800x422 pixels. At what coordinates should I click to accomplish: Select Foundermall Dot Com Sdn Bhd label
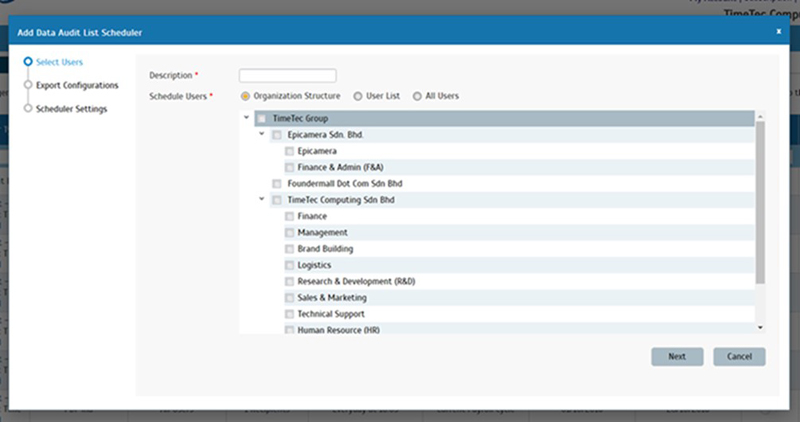(x=344, y=184)
